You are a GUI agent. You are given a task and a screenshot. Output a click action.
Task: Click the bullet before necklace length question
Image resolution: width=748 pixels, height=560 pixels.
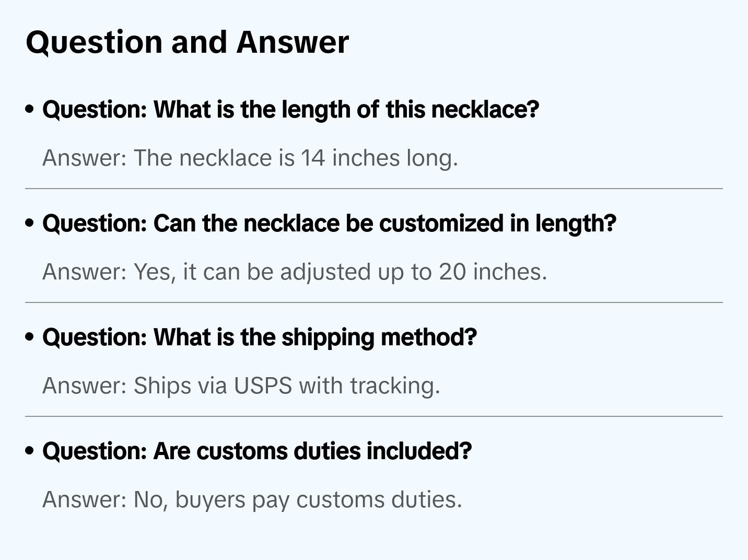30,110
